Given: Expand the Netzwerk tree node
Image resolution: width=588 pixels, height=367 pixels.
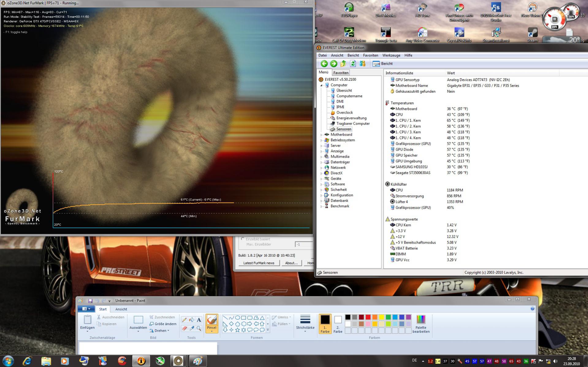Looking at the screenshot, I should tap(321, 168).
